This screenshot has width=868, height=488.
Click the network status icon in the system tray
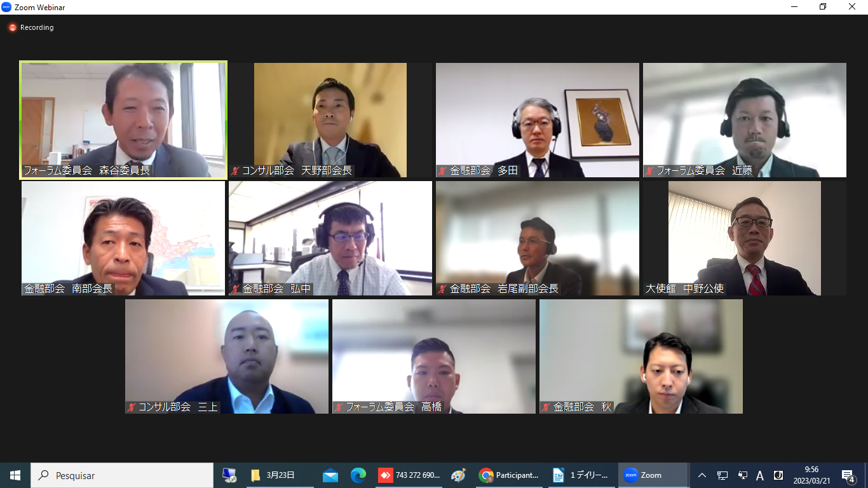722,475
